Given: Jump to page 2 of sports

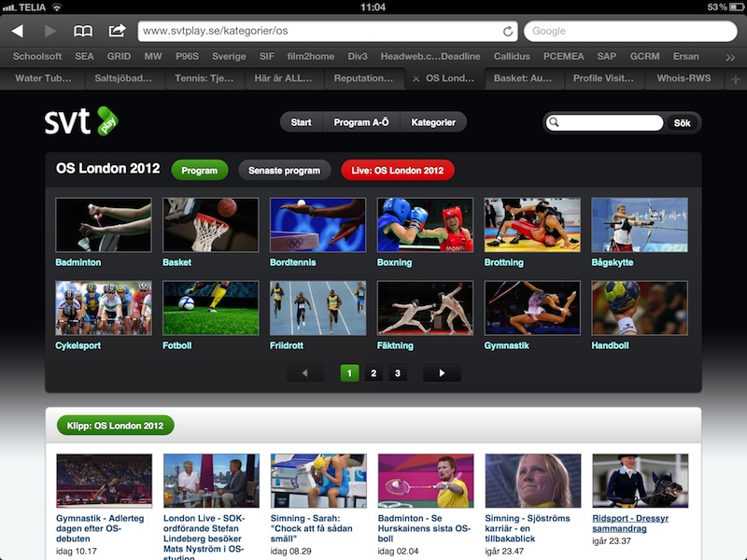Looking at the screenshot, I should [373, 372].
